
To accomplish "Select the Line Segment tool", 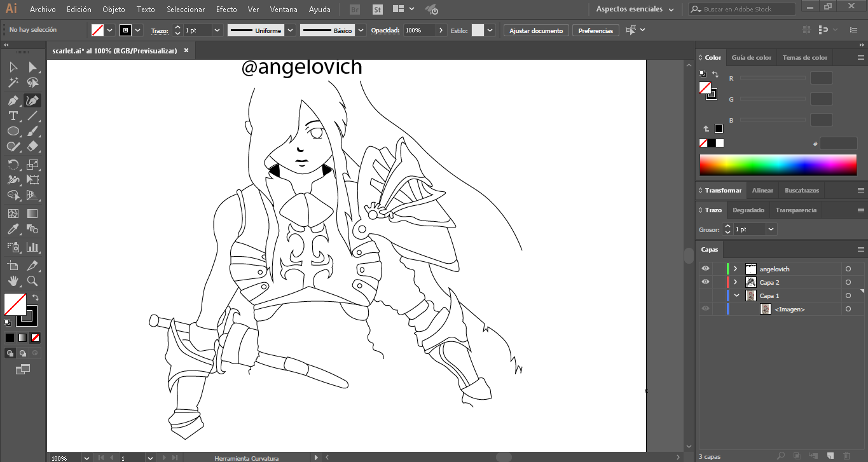I will [32, 116].
